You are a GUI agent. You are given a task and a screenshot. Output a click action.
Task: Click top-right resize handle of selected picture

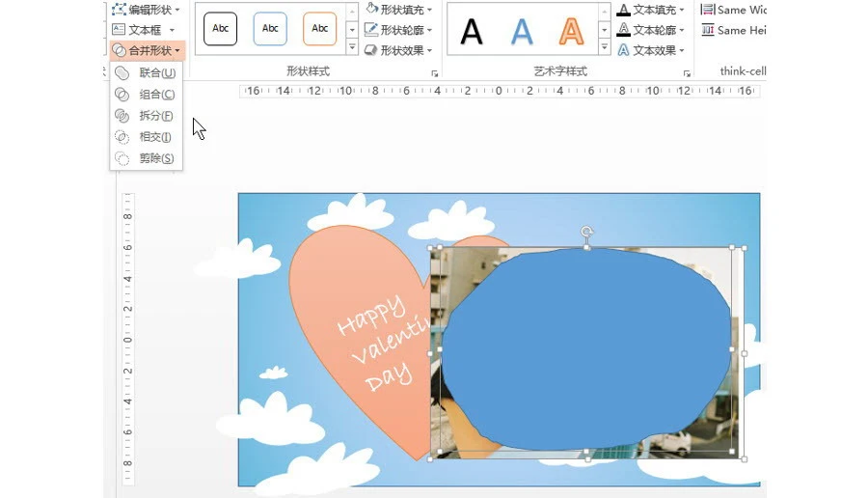[744, 248]
